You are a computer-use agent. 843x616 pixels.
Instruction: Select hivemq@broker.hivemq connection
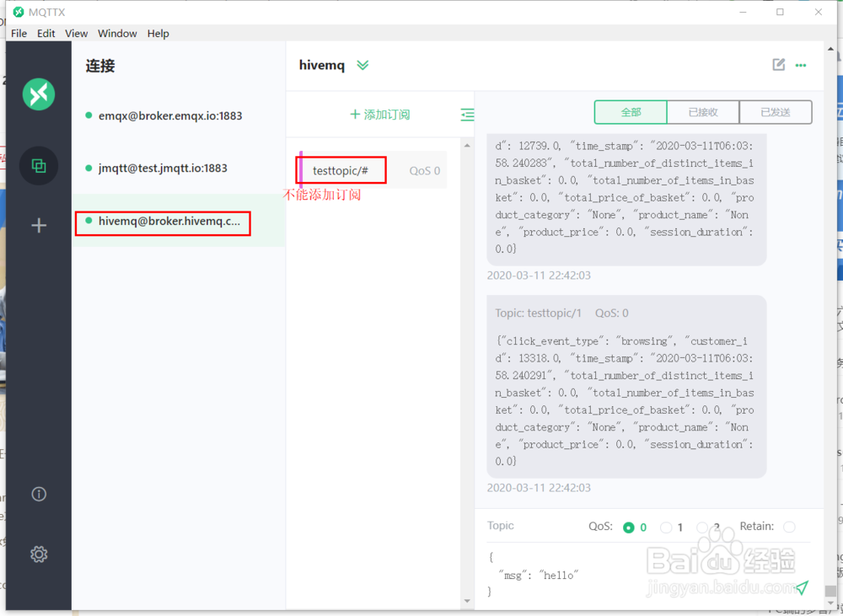pos(179,221)
